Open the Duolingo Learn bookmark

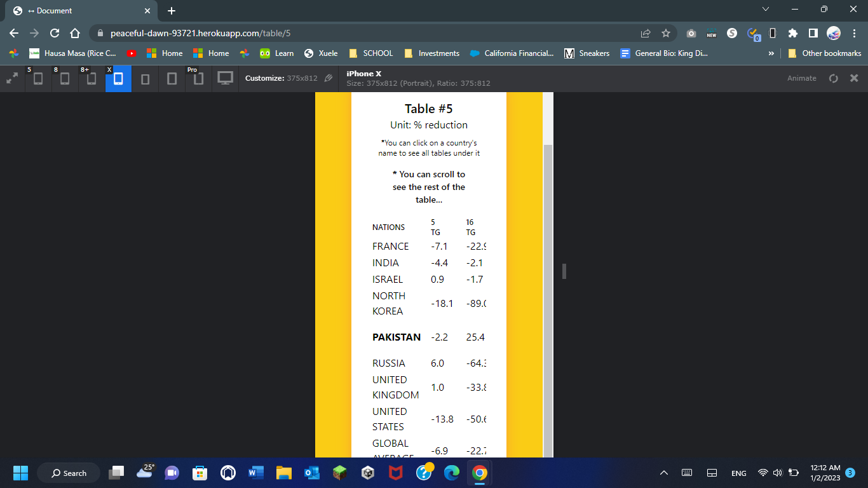tap(277, 53)
